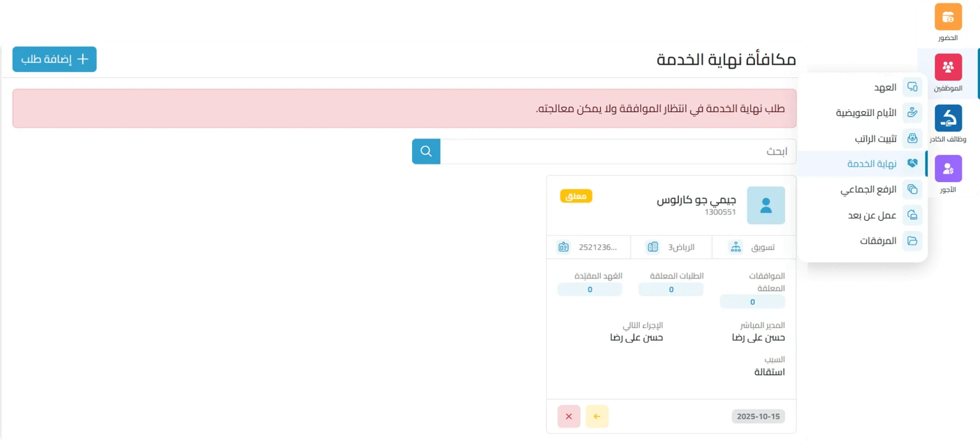
Task: Click the employee avatar for جيمي جو كارلوس
Action: click(766, 206)
